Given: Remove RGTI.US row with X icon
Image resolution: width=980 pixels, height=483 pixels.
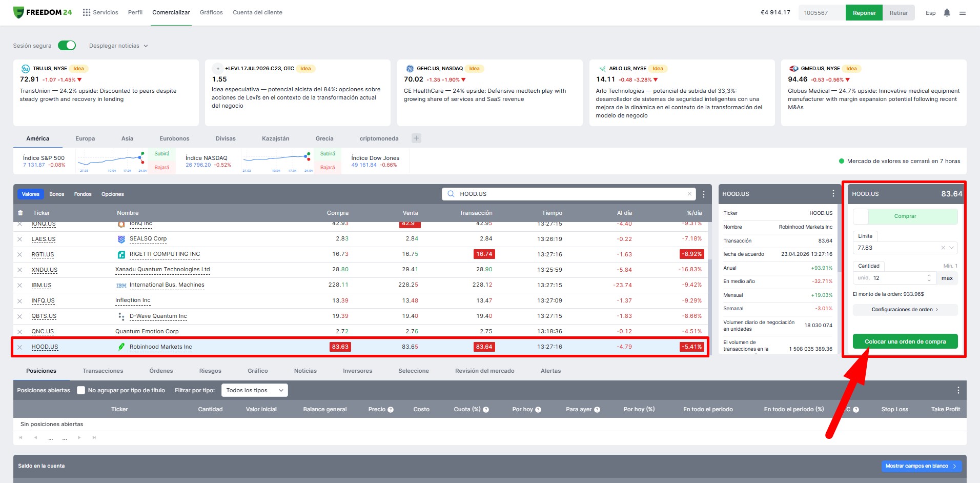Looking at the screenshot, I should coord(20,254).
